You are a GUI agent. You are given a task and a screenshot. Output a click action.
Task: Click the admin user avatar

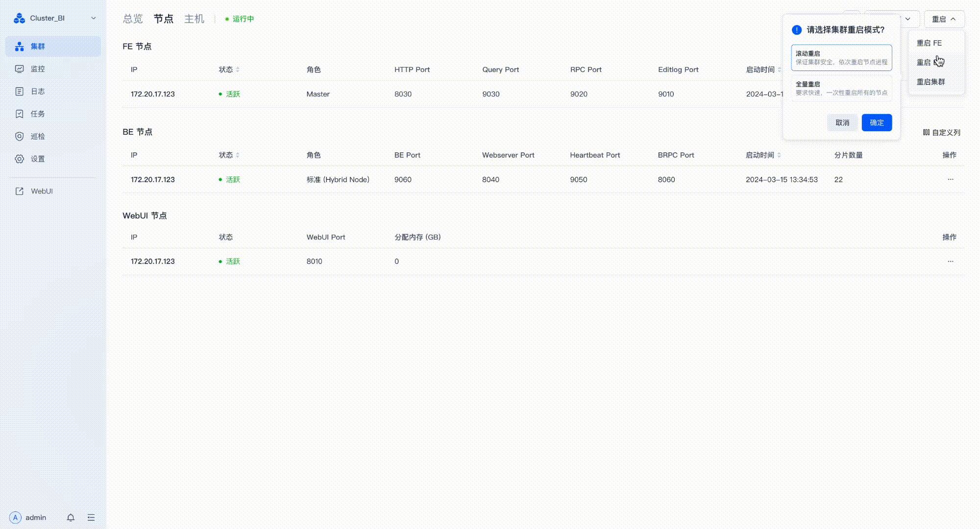(x=15, y=518)
